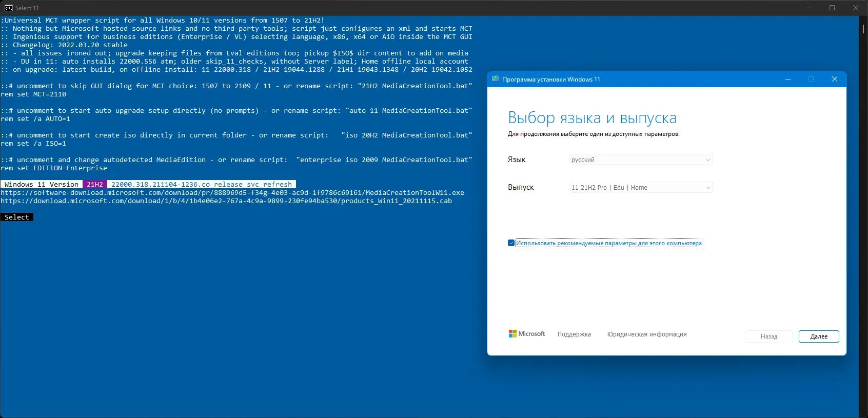
Task: Close the Select 11 console window
Action: click(x=856, y=8)
